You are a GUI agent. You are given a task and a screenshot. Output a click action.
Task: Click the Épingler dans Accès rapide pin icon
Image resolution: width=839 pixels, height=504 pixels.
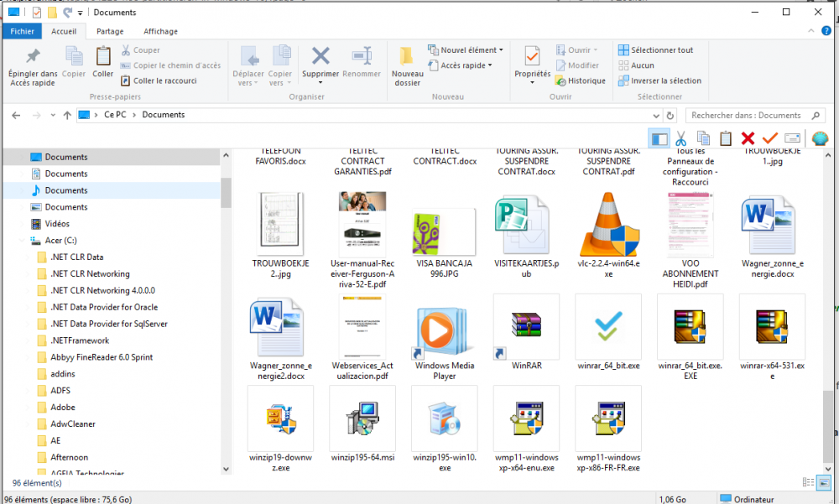[33, 57]
